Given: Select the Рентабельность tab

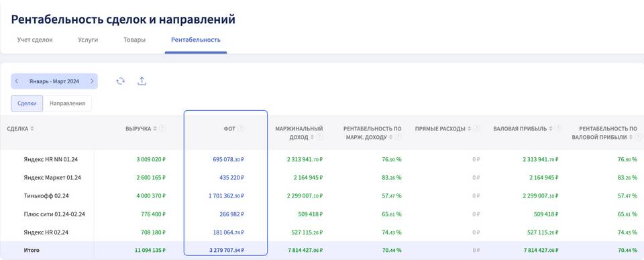Looking at the screenshot, I should tap(196, 40).
